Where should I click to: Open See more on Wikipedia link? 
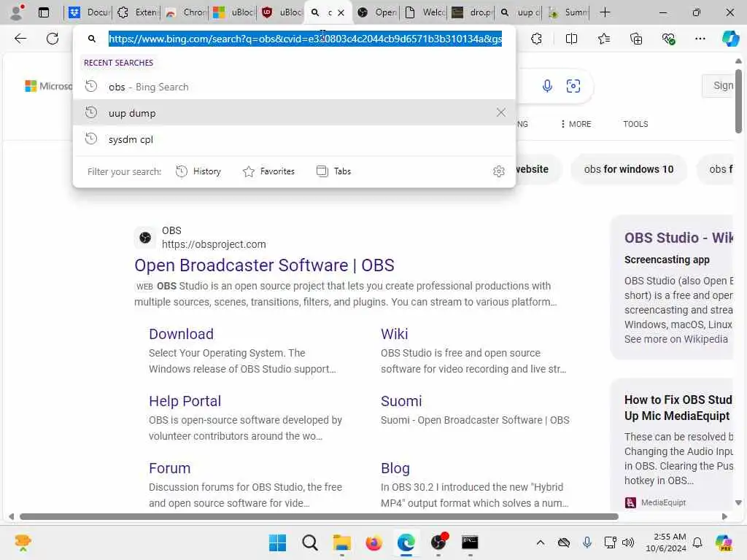click(x=676, y=339)
